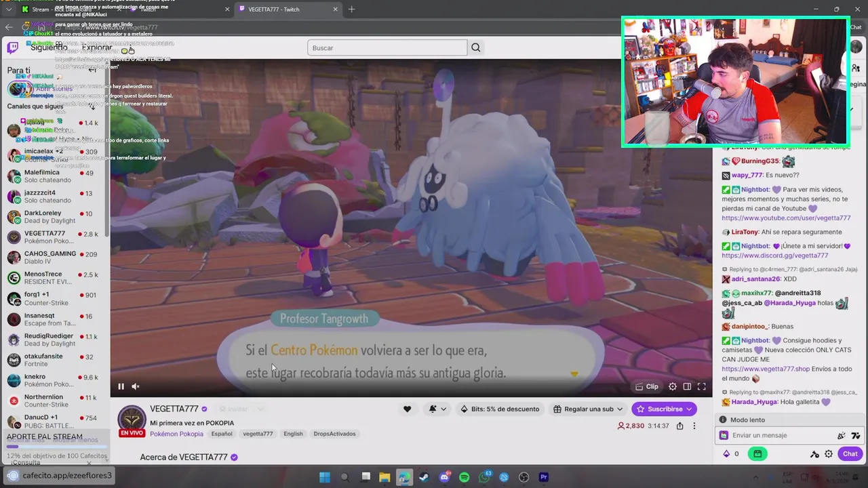Open File Explorer from the taskbar
The image size is (868, 488).
(384, 477)
